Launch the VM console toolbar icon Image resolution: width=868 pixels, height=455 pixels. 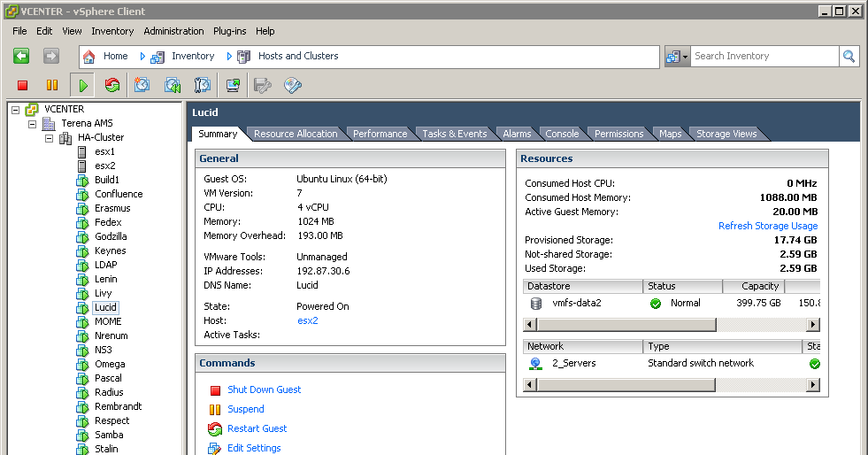[233, 85]
